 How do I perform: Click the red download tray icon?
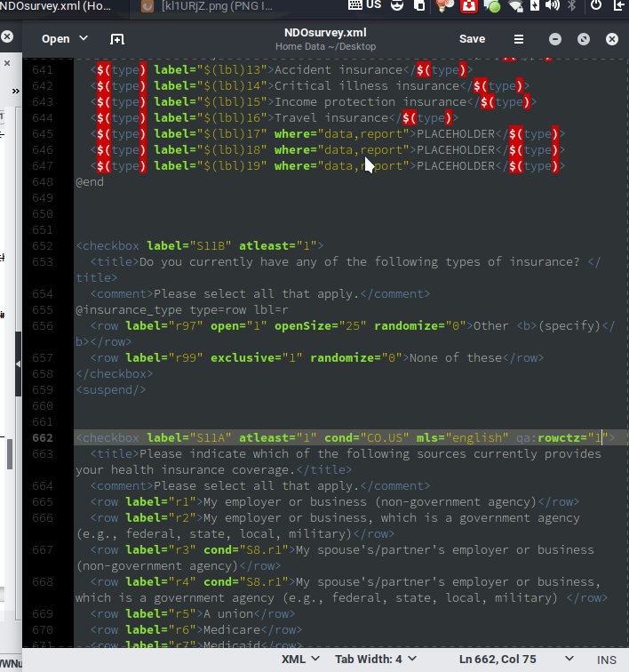point(469,5)
